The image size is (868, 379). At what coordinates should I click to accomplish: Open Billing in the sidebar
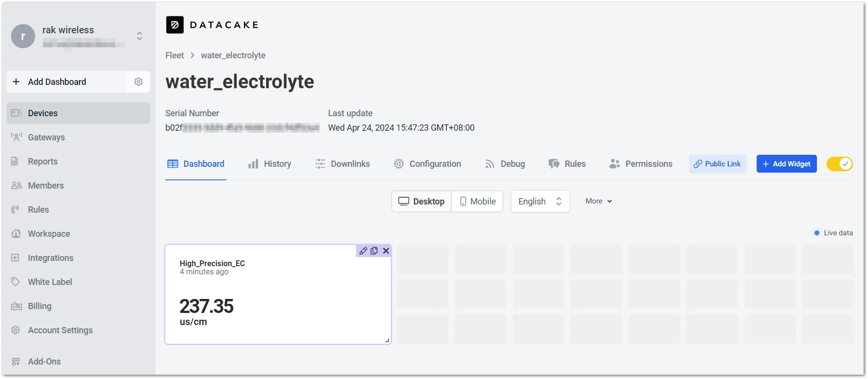point(78,306)
